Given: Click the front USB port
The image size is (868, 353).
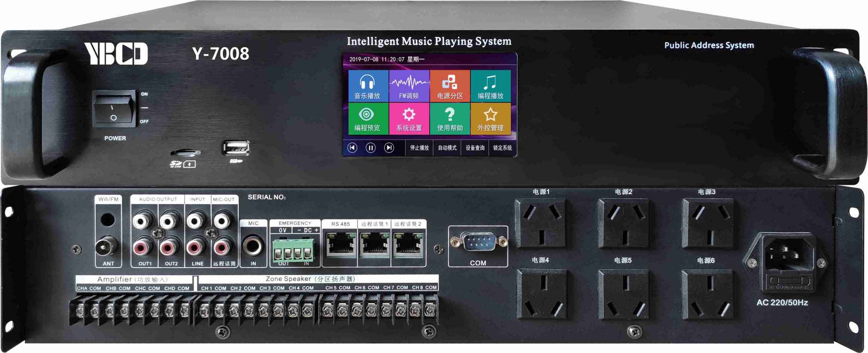Looking at the screenshot, I should click(236, 148).
